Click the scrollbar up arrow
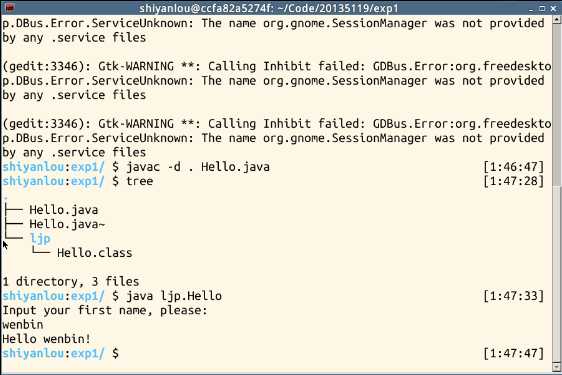The width and height of the screenshot is (562, 375). [x=557, y=19]
